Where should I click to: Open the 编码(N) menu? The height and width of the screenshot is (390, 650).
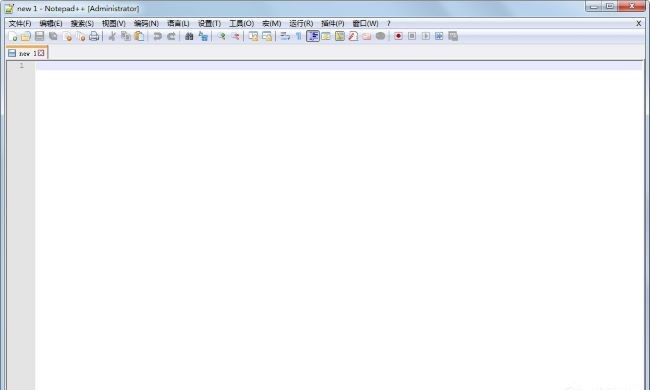click(x=146, y=24)
